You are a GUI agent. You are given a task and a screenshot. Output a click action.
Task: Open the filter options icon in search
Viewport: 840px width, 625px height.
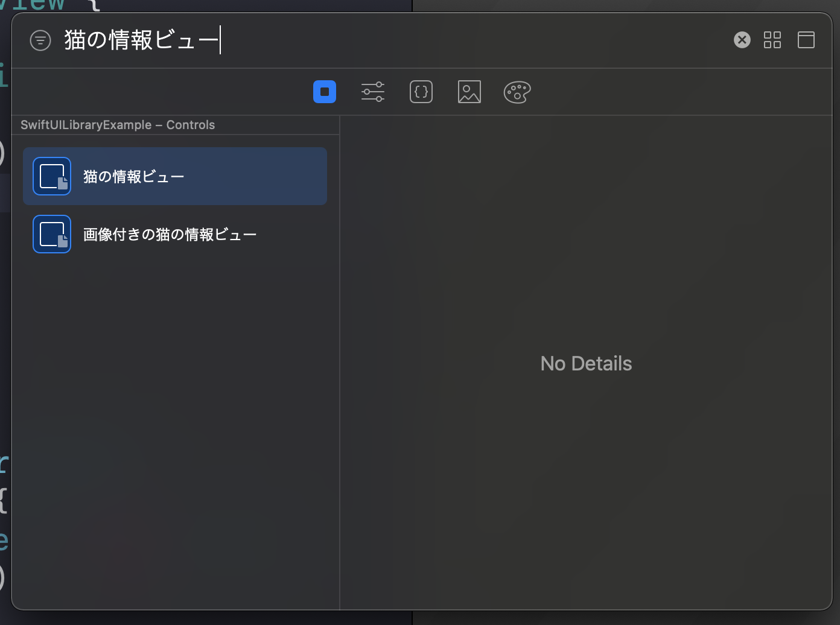coord(40,40)
